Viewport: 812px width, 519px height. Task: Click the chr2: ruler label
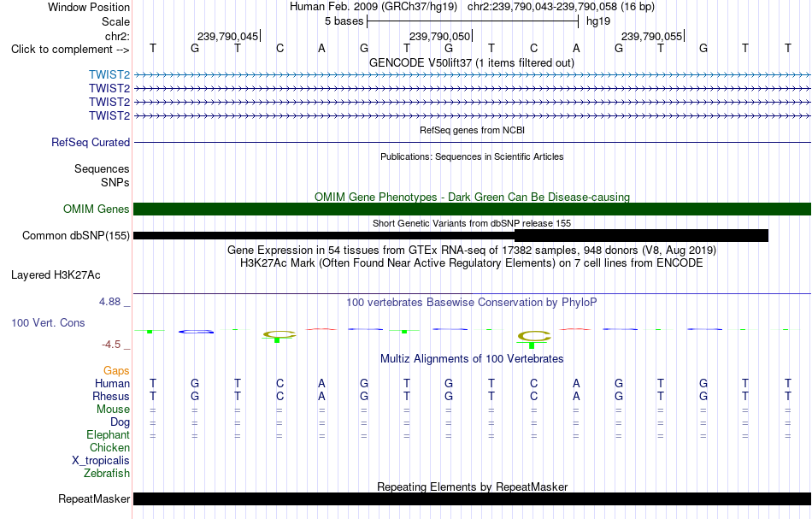point(118,36)
